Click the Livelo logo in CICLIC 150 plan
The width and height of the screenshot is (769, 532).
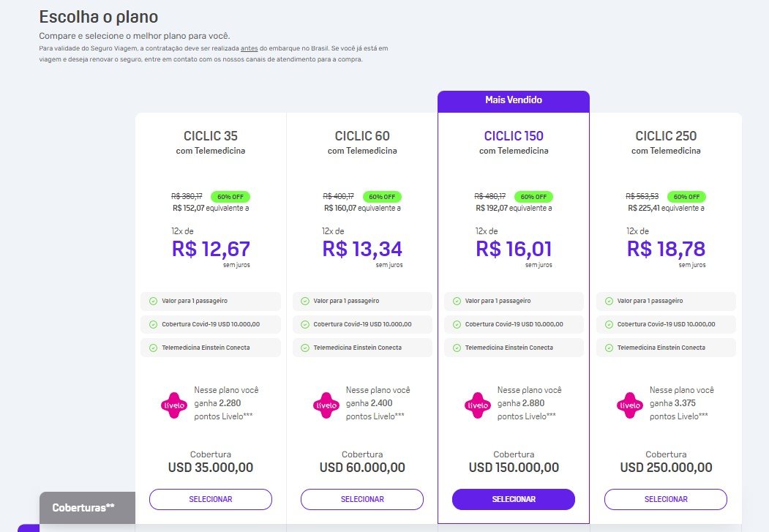[x=478, y=405]
